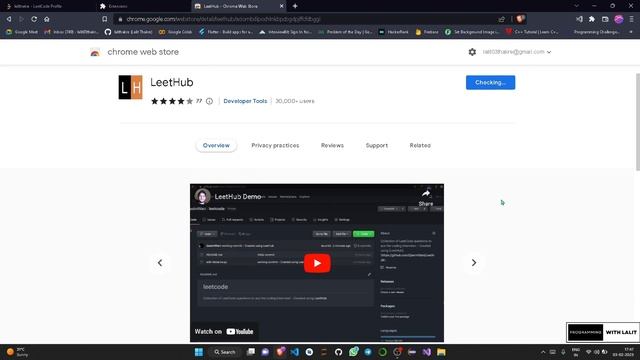This screenshot has width=640, height=360.
Task: Open Visual Studio purple icon in taskbar
Action: pos(427,352)
